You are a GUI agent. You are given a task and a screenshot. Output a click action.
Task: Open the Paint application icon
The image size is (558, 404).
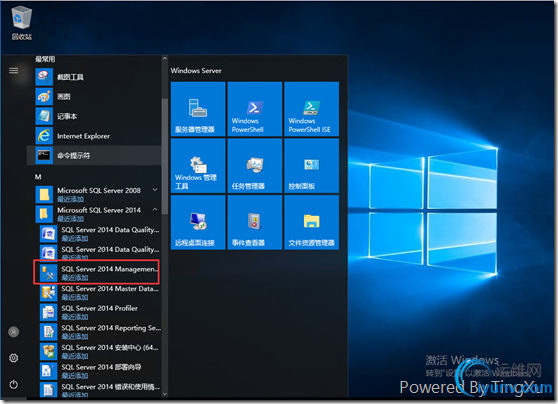(44, 96)
